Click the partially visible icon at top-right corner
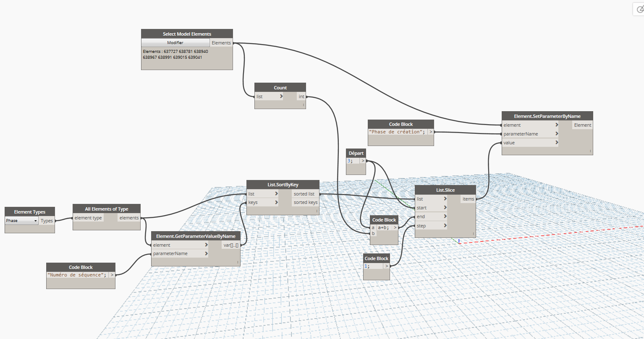Image resolution: width=644 pixels, height=339 pixels. 640,9
